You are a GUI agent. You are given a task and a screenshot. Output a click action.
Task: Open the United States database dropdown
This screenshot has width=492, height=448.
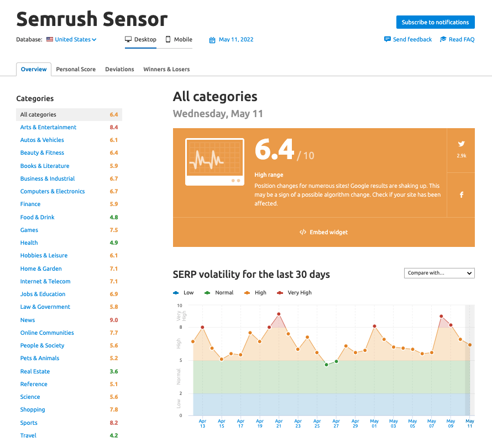(x=75, y=40)
